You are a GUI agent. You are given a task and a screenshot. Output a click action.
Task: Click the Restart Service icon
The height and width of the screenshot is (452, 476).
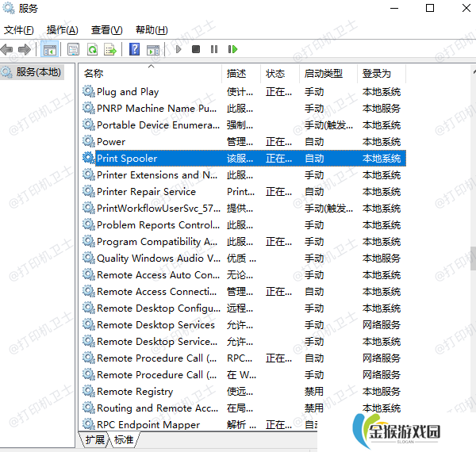pos(232,49)
